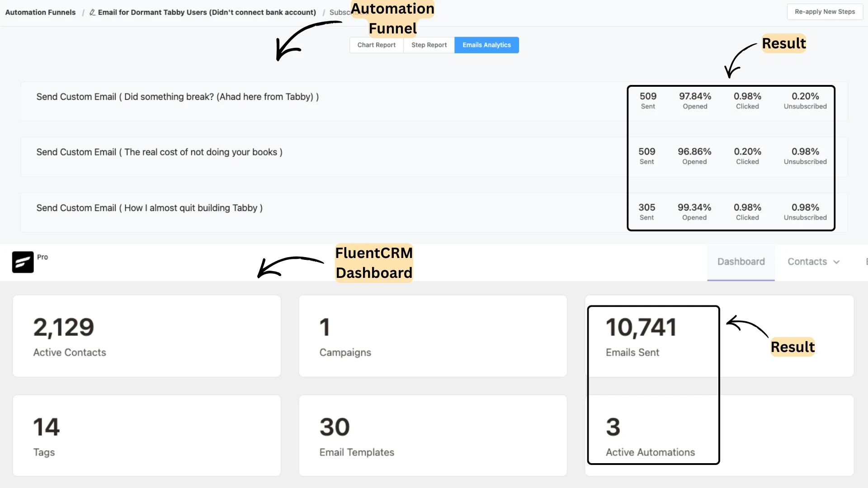Click the pencil icon to rename the funnel

93,12
